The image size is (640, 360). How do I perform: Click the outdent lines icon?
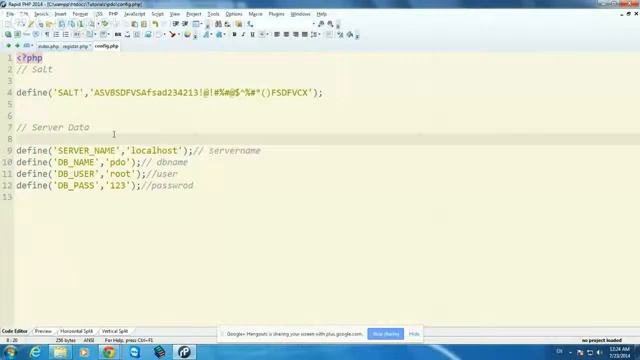click(x=185, y=24)
